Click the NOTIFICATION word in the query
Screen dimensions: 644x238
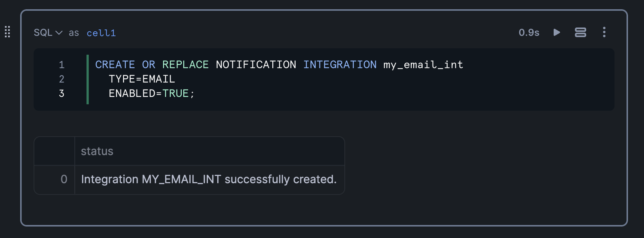pyautogui.click(x=256, y=65)
